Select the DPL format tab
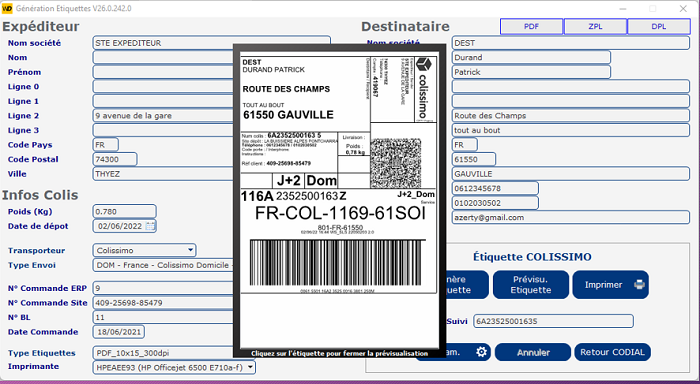 click(658, 26)
